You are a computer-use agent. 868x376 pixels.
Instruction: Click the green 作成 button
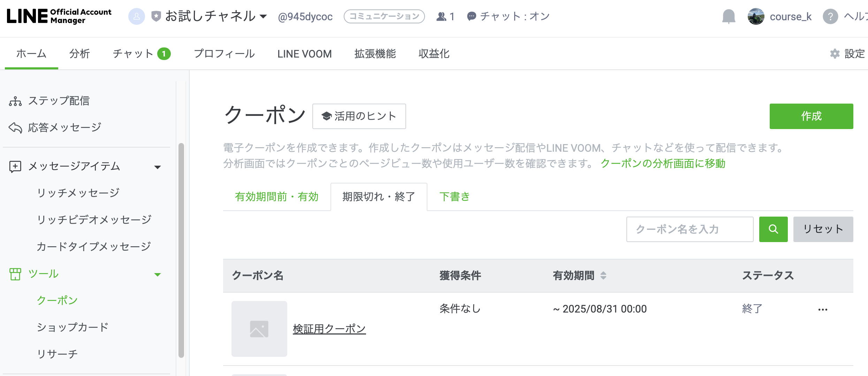(x=811, y=116)
